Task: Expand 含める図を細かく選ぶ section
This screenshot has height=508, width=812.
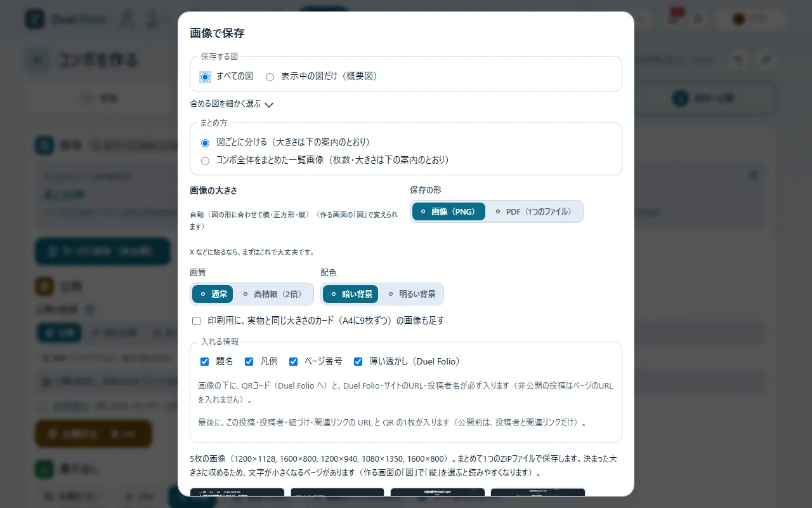Action: [x=232, y=104]
